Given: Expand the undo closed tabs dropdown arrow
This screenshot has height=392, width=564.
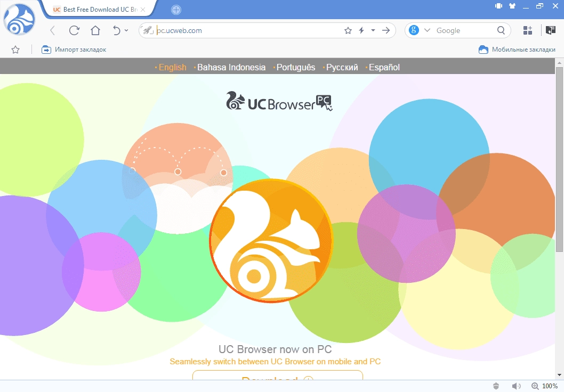Looking at the screenshot, I should tap(126, 30).
